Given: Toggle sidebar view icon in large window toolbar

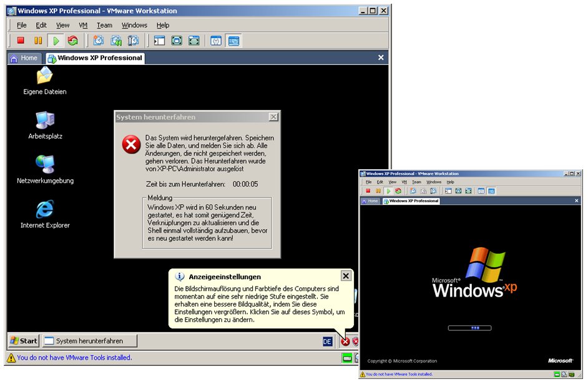Looking at the screenshot, I should click(159, 41).
